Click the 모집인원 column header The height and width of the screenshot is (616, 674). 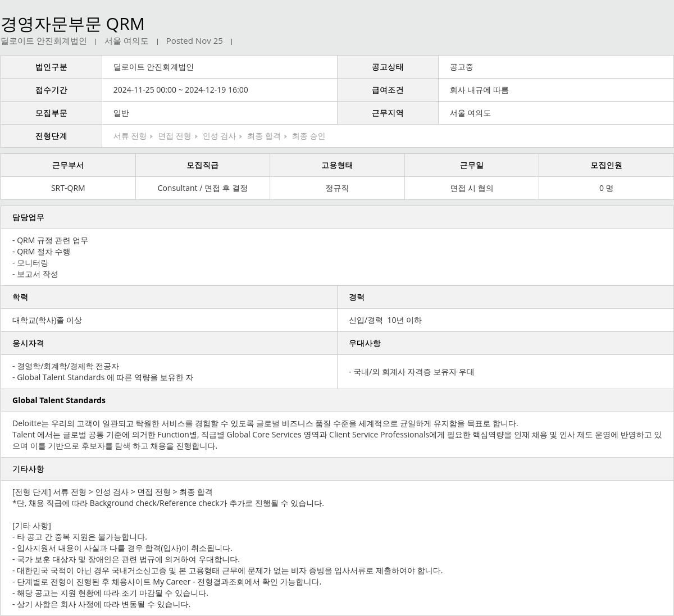click(606, 165)
